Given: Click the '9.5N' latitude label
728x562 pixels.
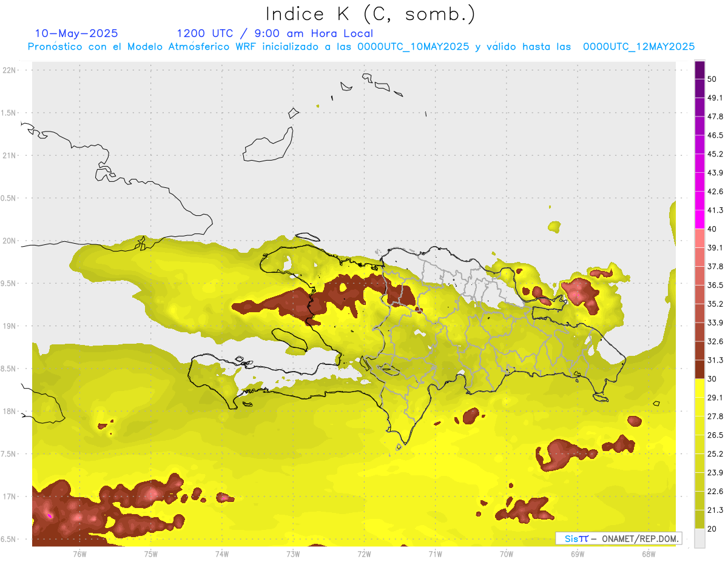Looking at the screenshot, I should (x=7, y=284).
